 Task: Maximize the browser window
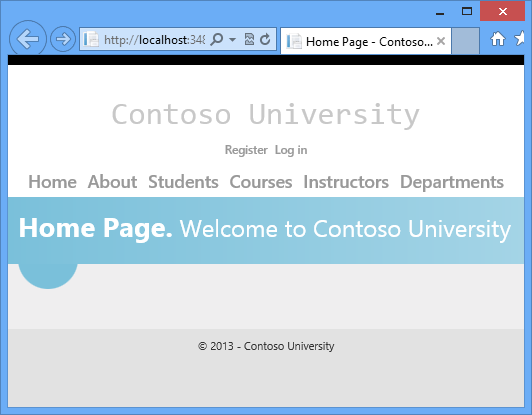click(x=467, y=12)
